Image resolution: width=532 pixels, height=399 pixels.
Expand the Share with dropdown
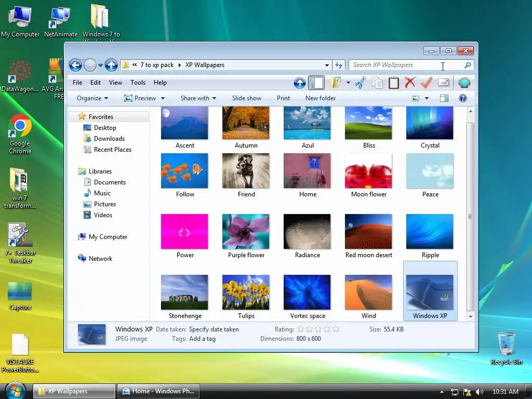click(x=198, y=98)
